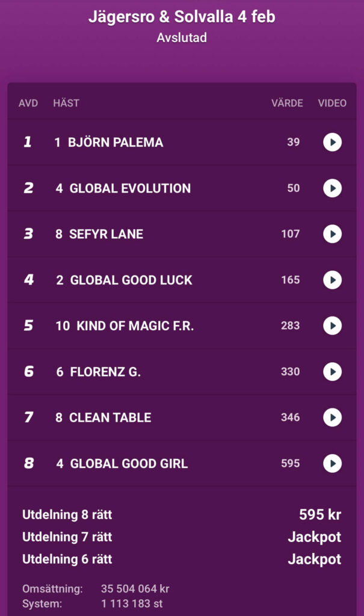364x616 pixels.
Task: Play the Florenz G. race video
Action: [x=332, y=372]
